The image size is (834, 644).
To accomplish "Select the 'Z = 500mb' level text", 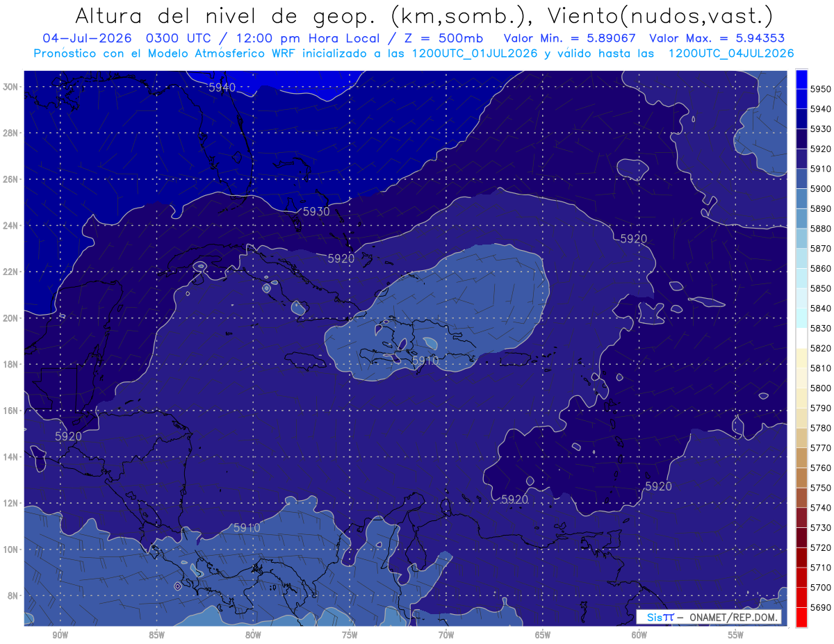I will click(x=444, y=38).
